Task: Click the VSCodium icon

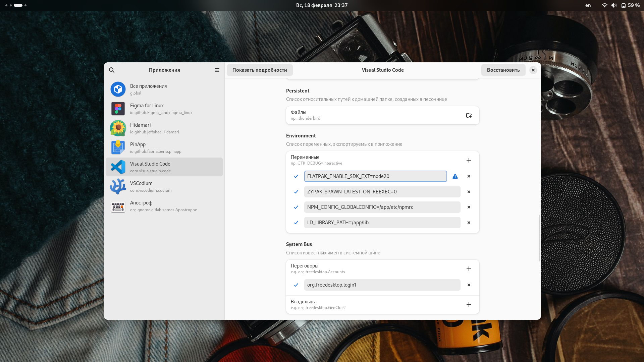Action: click(118, 186)
